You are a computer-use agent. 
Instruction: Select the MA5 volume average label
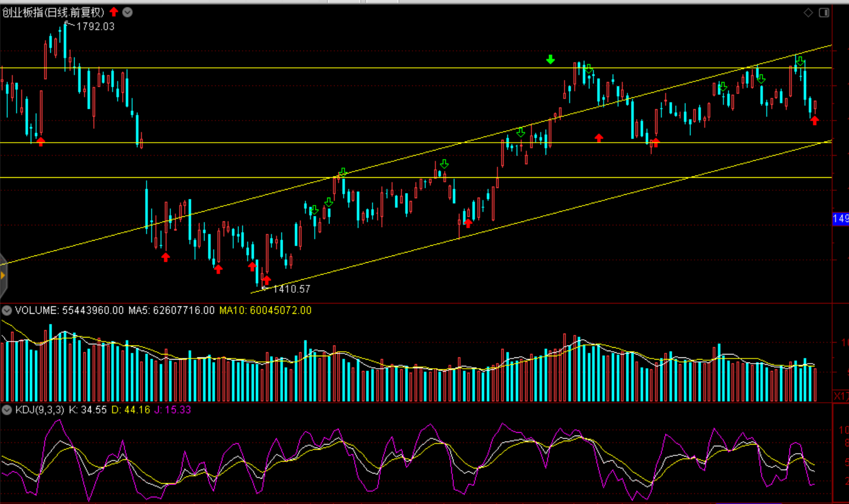coord(171,310)
